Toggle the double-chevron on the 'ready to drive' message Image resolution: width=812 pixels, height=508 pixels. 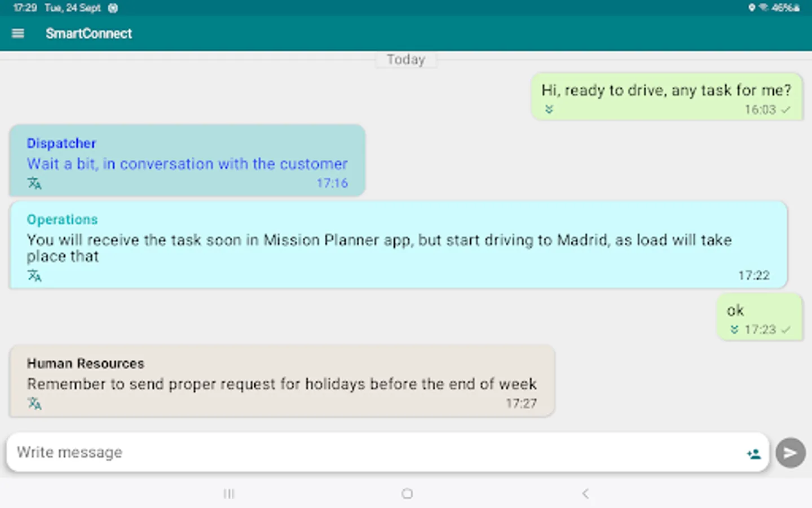(x=548, y=110)
